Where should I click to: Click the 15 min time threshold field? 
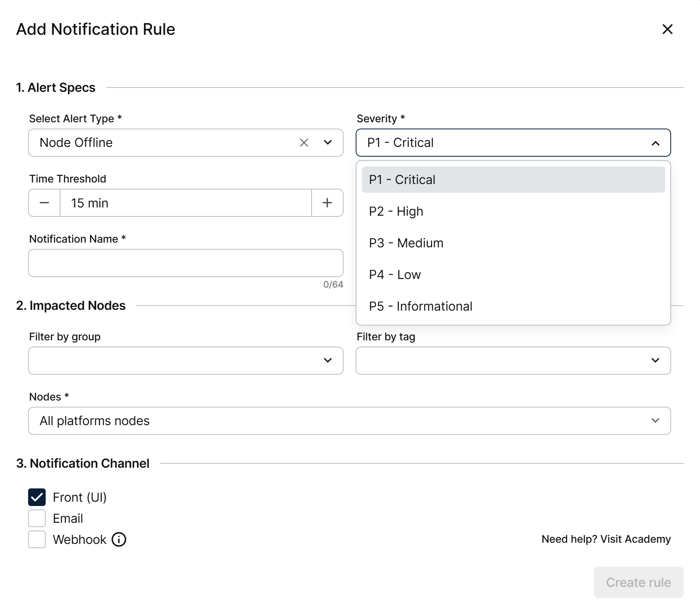point(186,203)
